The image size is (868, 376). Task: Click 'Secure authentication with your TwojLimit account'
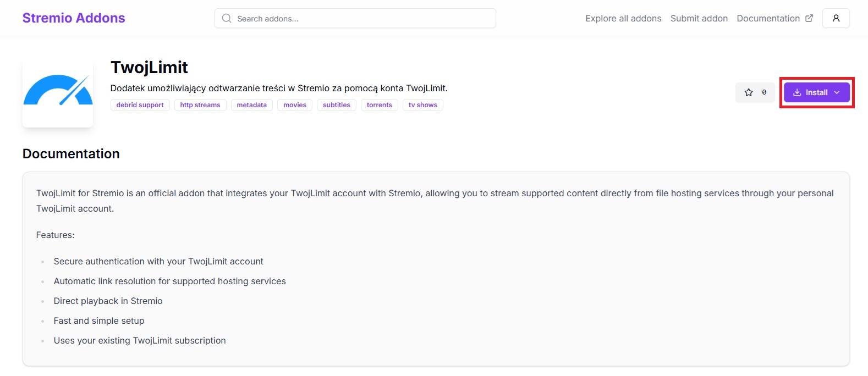pyautogui.click(x=158, y=261)
